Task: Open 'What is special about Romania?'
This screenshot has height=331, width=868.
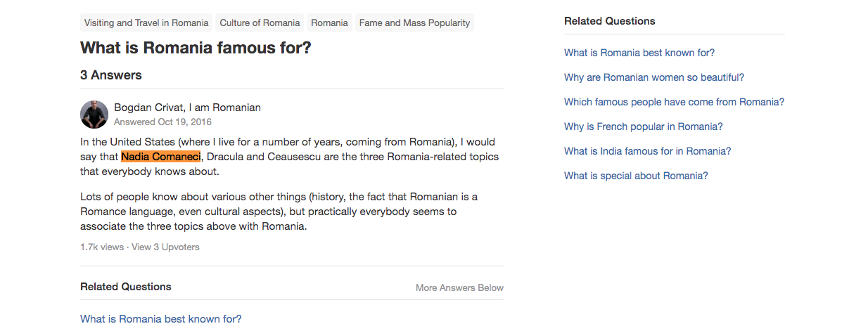Action: 636,176
